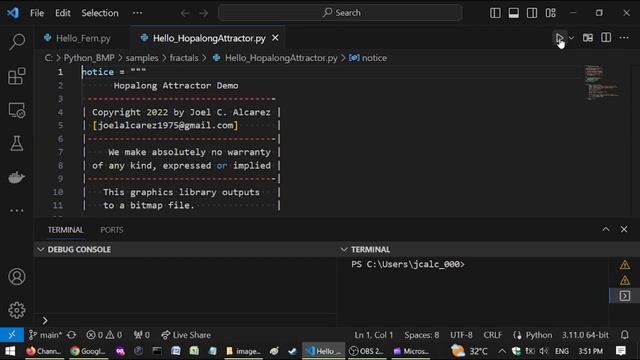Viewport: 640px width, 360px height.
Task: Select the active powershell terminal entry
Action: (x=624, y=296)
